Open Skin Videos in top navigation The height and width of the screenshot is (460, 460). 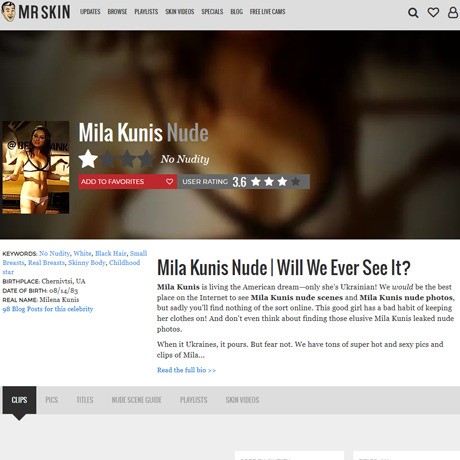click(x=180, y=12)
